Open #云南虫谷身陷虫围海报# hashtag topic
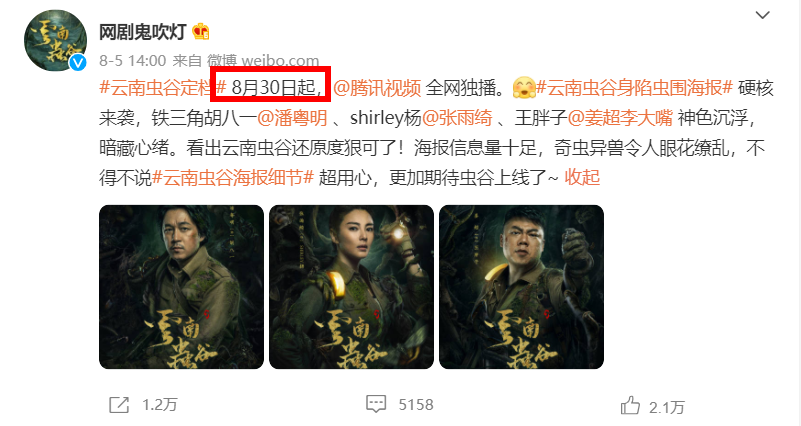Screen dimensions: 801x426 (634, 88)
